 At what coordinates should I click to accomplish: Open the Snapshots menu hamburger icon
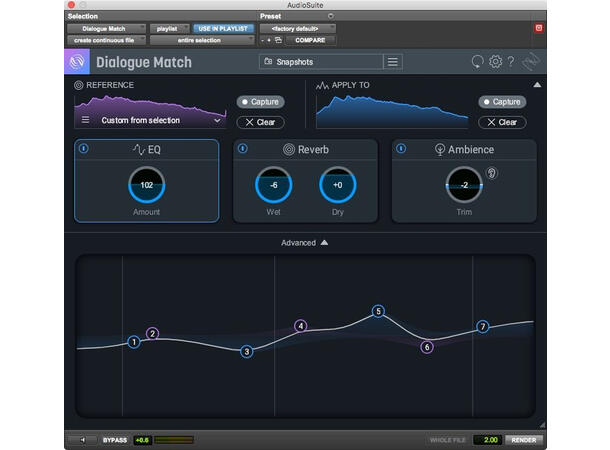[393, 62]
